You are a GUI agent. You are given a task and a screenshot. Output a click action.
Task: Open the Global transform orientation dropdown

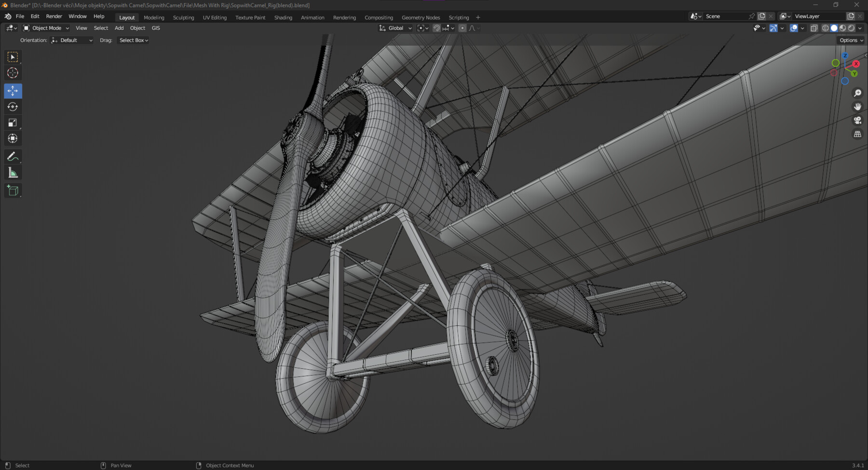(395, 27)
